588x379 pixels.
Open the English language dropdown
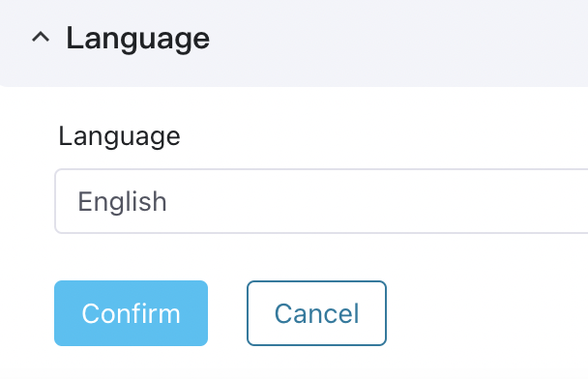321,201
